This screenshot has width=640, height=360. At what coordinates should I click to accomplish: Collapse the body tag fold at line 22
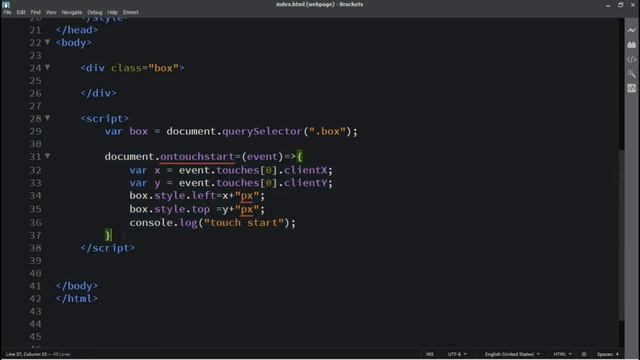click(x=47, y=42)
